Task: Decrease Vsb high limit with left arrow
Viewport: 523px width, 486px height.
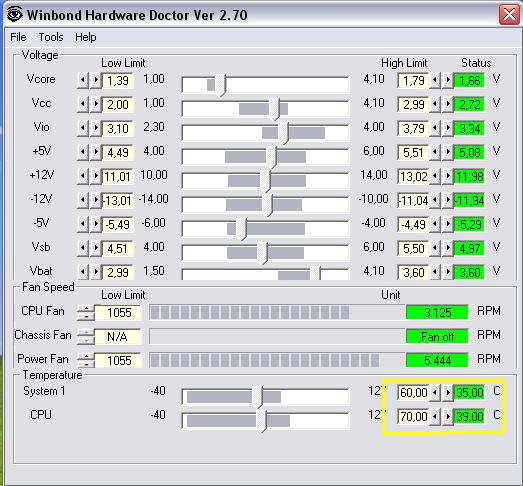Action: coord(435,249)
